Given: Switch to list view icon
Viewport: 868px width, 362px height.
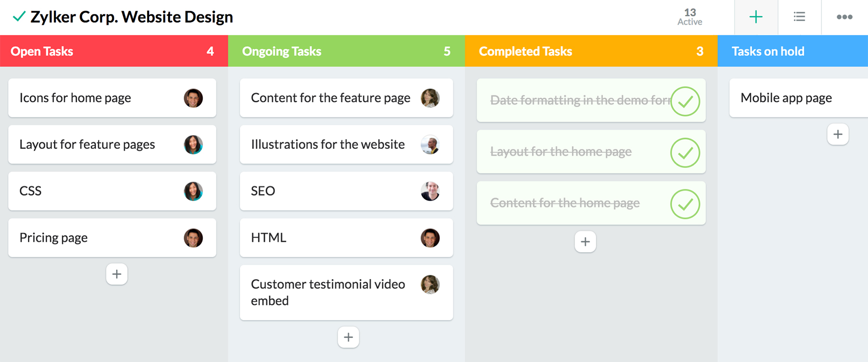Looking at the screenshot, I should (799, 17).
